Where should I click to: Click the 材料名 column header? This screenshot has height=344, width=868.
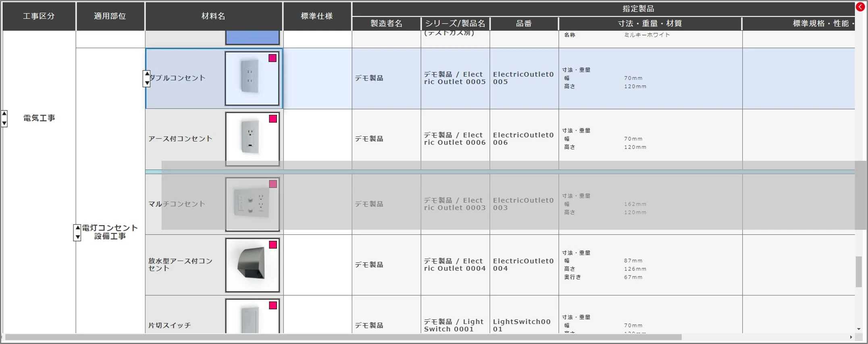point(214,16)
